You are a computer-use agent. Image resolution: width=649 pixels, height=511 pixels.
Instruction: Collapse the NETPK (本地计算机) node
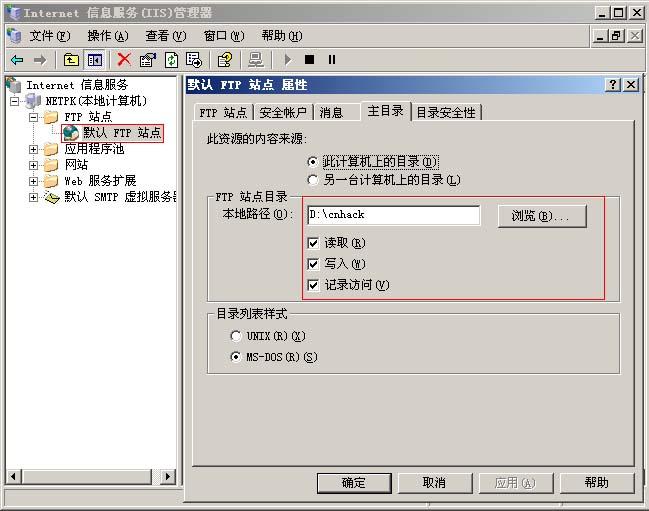tap(14, 101)
